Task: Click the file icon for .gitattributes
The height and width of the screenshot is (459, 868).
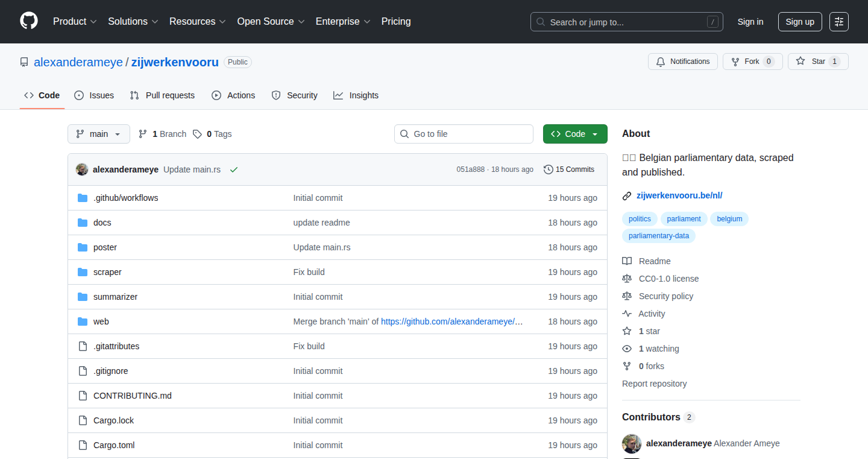Action: tap(83, 346)
